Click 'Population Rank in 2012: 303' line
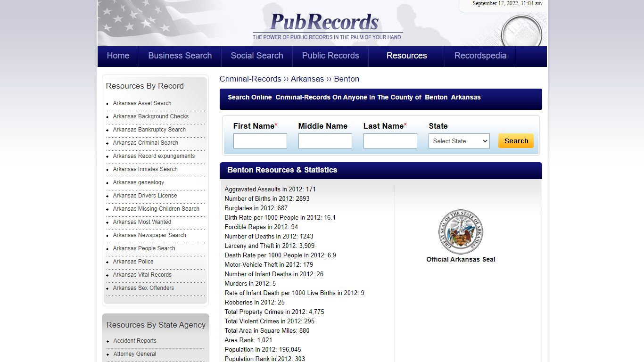This screenshot has height=362, width=644. click(264, 359)
